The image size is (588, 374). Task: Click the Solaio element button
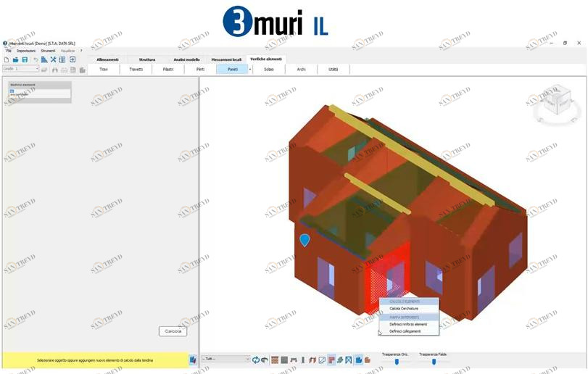pyautogui.click(x=269, y=70)
